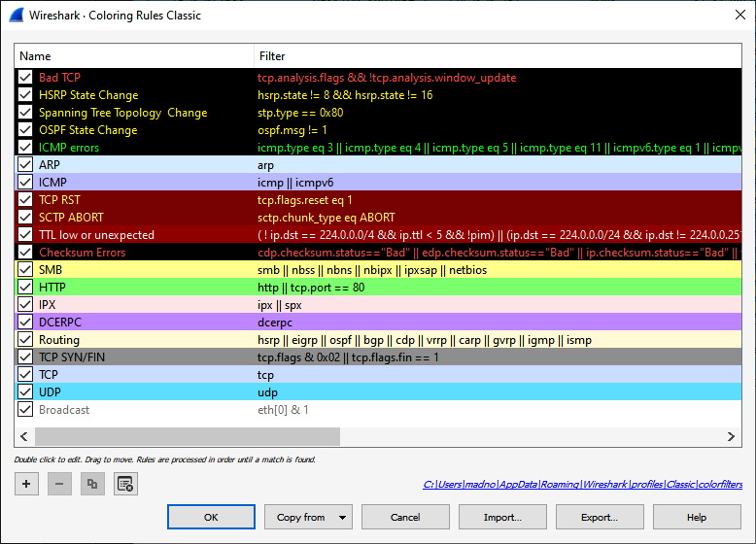Select TCP SYN/FIN filter text
The width and height of the screenshot is (756, 544).
348,357
